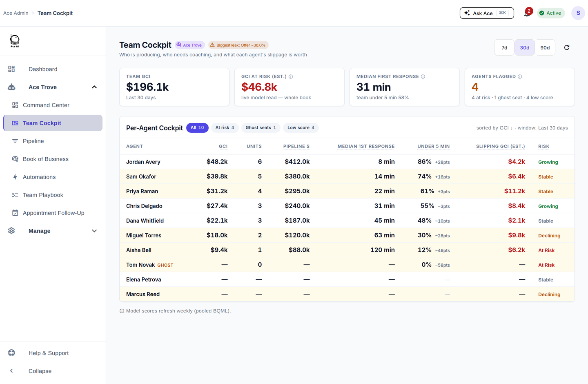Select the 30d time range
The image size is (588, 384).
(x=525, y=48)
